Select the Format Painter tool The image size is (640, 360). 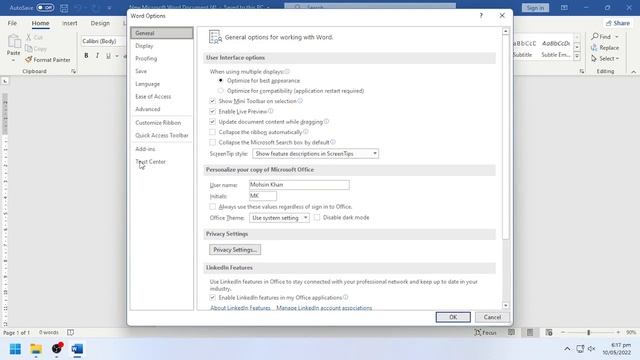pyautogui.click(x=47, y=60)
